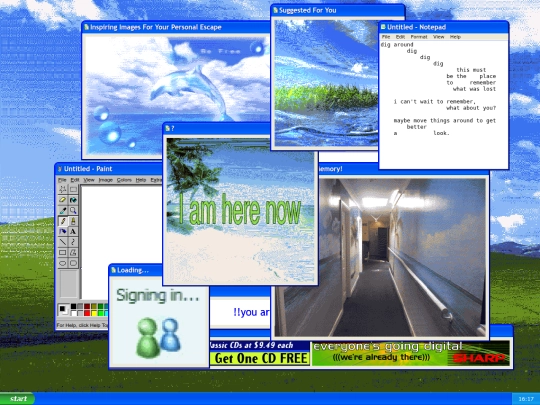Image resolution: width=540 pixels, height=405 pixels.
Task: Pick the Polygon tool in Paint
Action: [x=73, y=252]
